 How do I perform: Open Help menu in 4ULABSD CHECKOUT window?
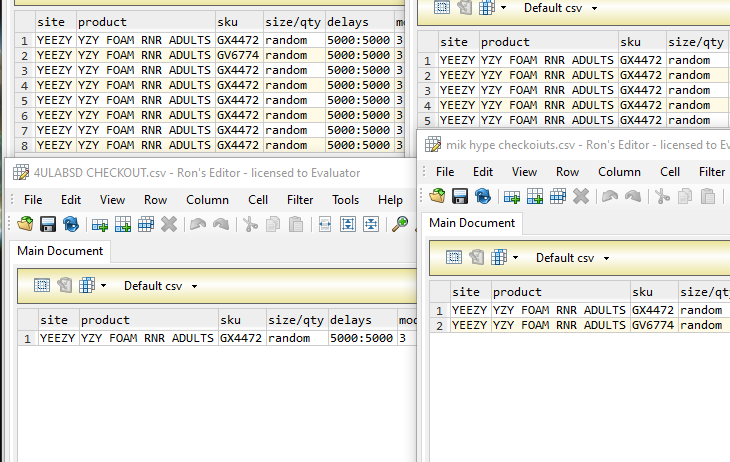[x=390, y=200]
